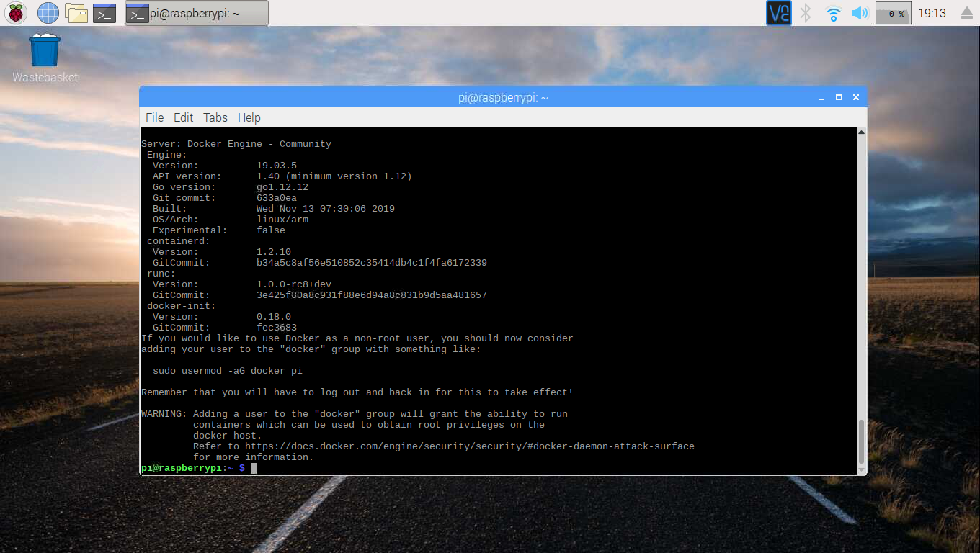Open the Bluetooth tray menu

pos(806,13)
